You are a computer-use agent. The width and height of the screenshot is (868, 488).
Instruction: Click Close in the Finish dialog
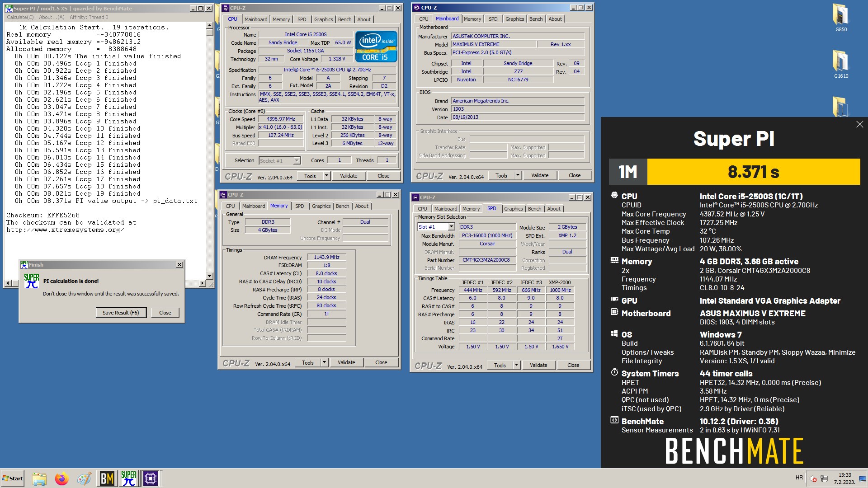pos(165,313)
